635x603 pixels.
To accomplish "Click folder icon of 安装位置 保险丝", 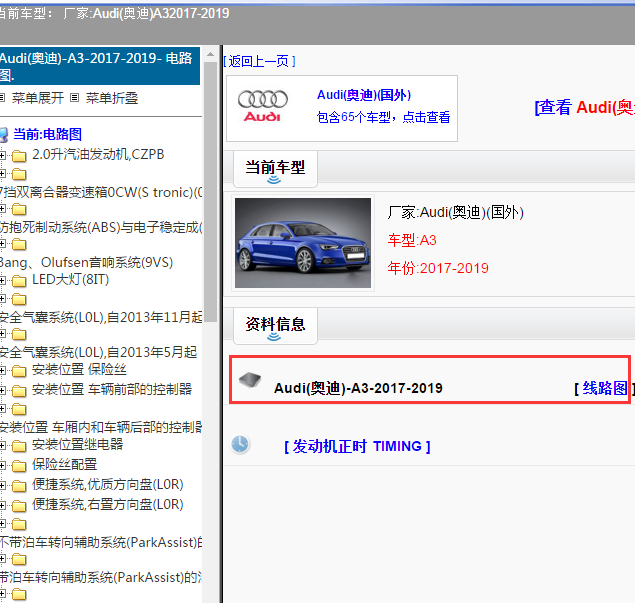I will point(19,371).
